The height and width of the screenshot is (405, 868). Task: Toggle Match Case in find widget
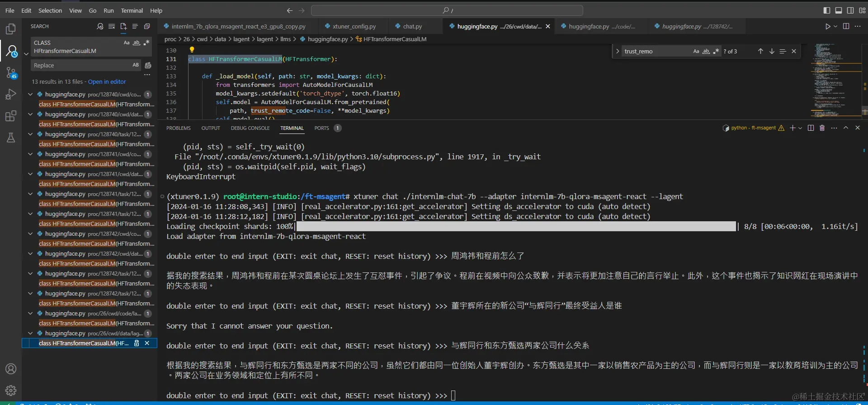tap(696, 51)
